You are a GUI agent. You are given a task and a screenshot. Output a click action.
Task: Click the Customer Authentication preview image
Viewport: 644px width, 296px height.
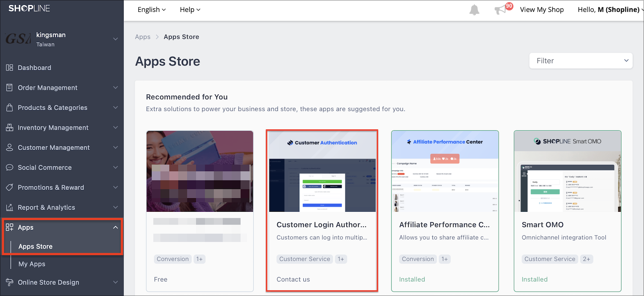pos(322,171)
